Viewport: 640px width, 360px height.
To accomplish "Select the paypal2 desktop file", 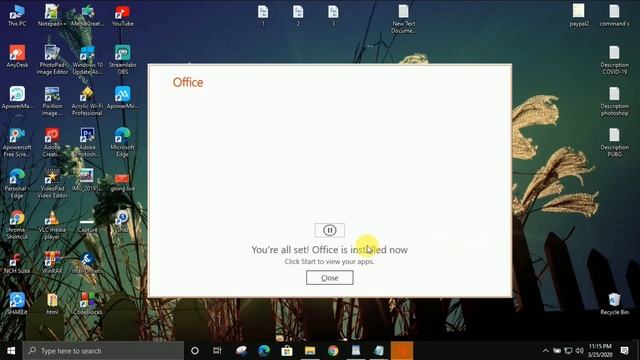I will click(x=579, y=16).
